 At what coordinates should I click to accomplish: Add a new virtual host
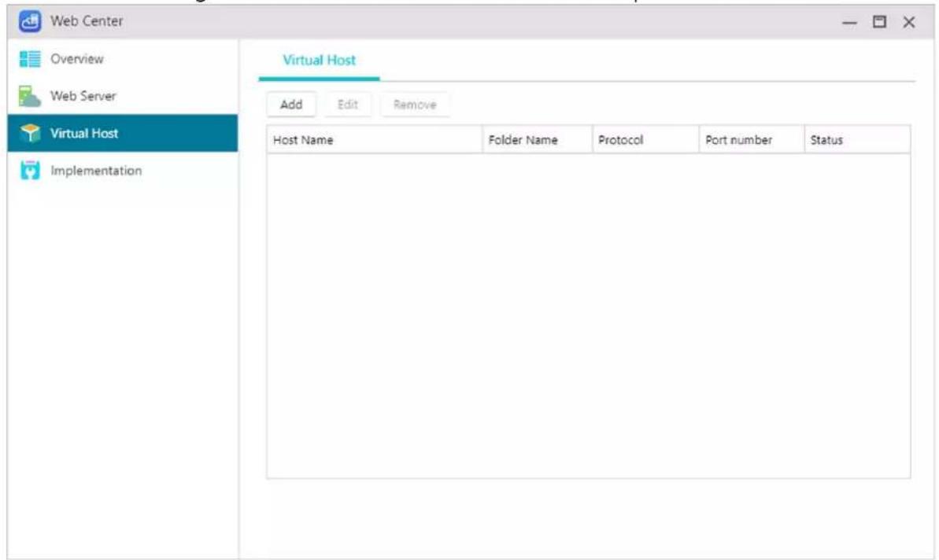pos(291,105)
